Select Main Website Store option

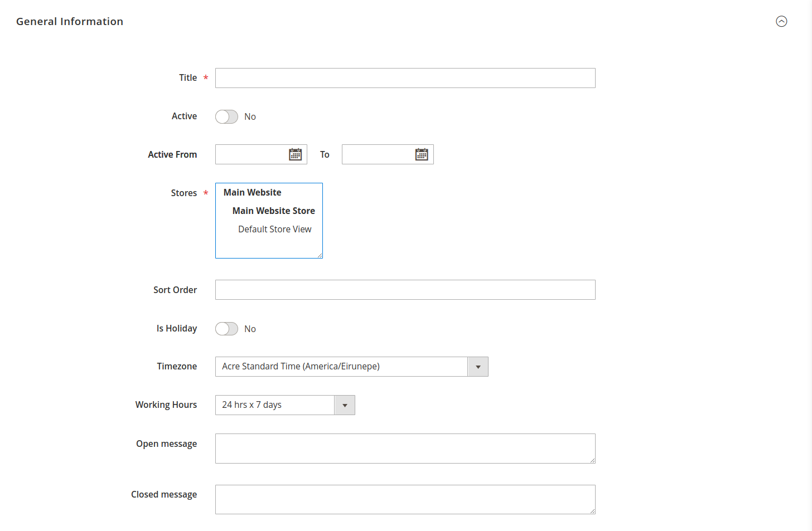click(273, 211)
